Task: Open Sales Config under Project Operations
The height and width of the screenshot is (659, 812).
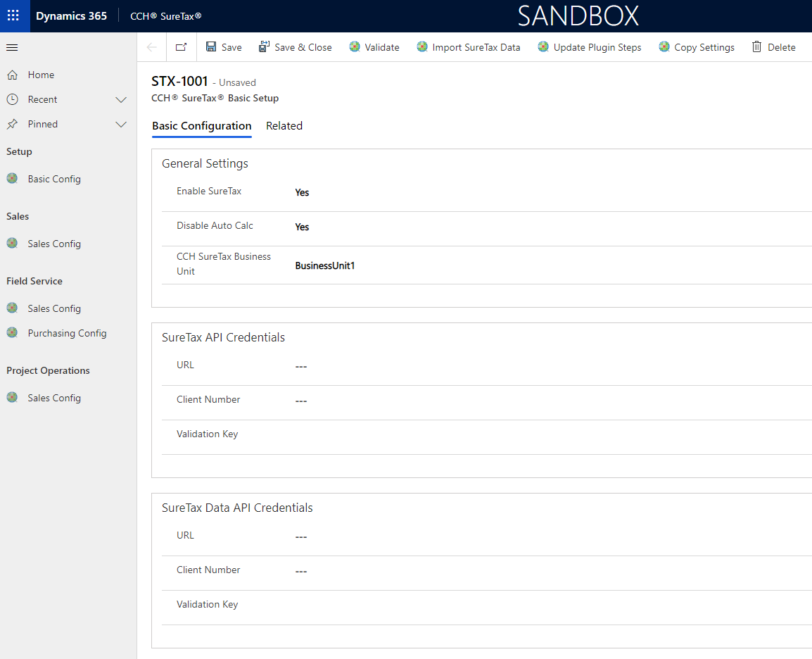Action: coord(54,398)
